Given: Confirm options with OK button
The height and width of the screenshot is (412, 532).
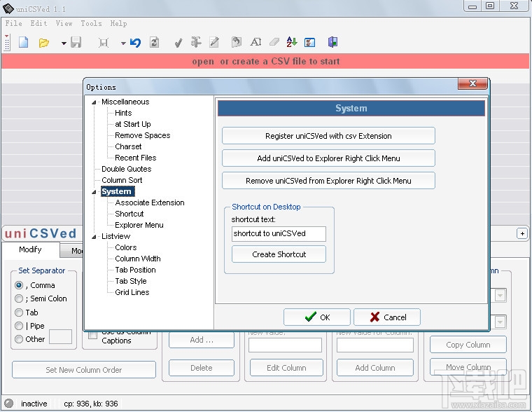Looking at the screenshot, I should 317,317.
